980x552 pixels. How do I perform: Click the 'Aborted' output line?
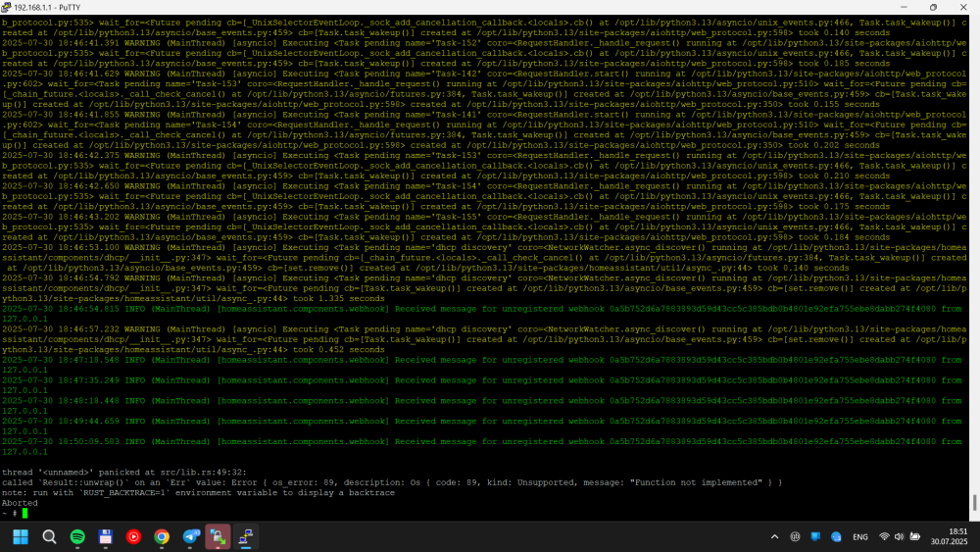click(x=20, y=503)
